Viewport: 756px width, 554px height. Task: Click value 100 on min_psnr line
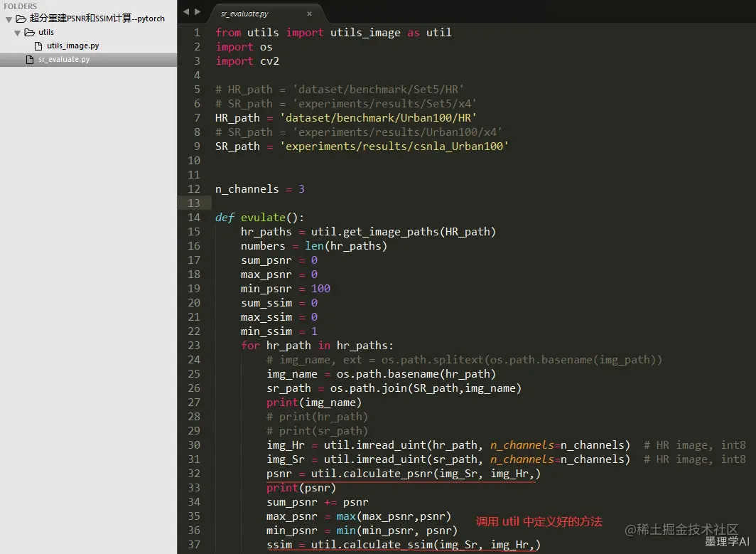click(320, 288)
